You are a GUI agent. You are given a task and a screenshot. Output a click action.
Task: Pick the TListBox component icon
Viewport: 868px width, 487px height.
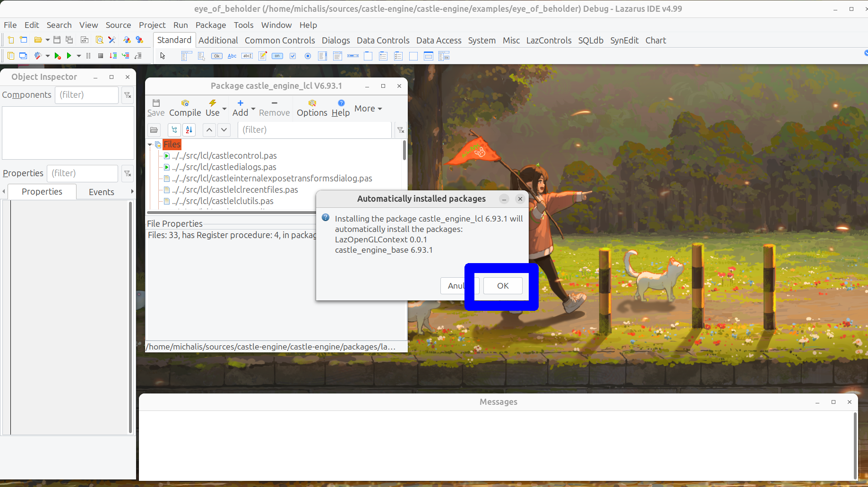[323, 56]
